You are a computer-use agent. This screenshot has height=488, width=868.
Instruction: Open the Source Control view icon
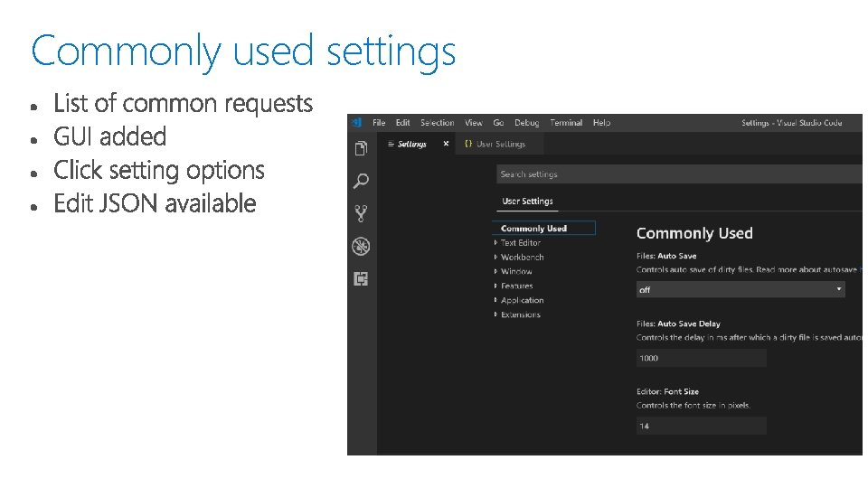361,213
